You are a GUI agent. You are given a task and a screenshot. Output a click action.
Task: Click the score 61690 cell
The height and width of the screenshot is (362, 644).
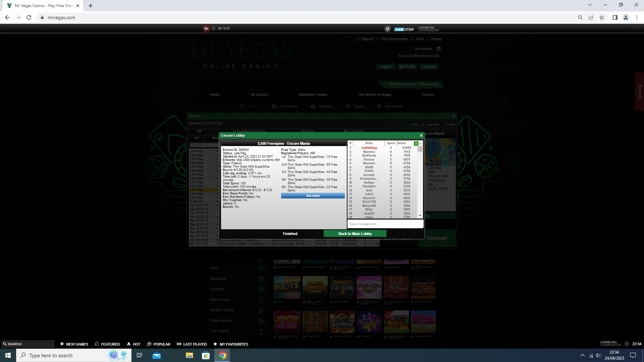[x=407, y=148]
